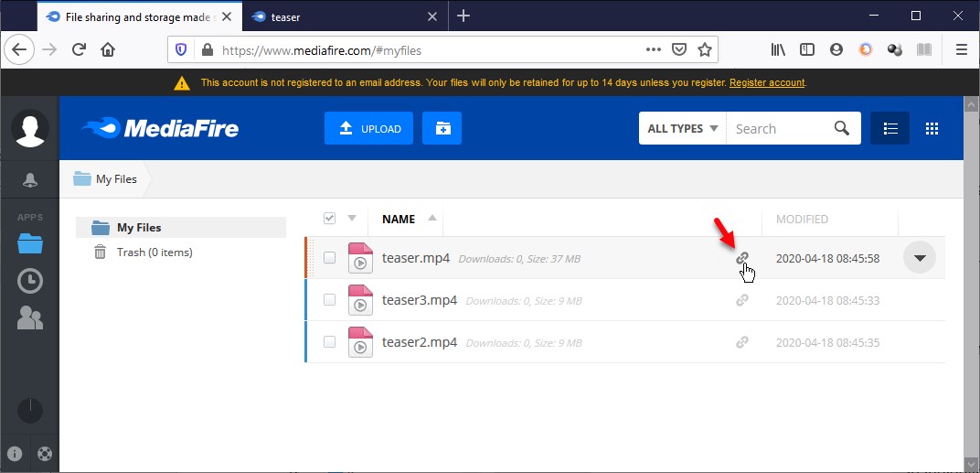980x473 pixels.
Task: Click the search magnifier icon
Action: [x=842, y=129]
